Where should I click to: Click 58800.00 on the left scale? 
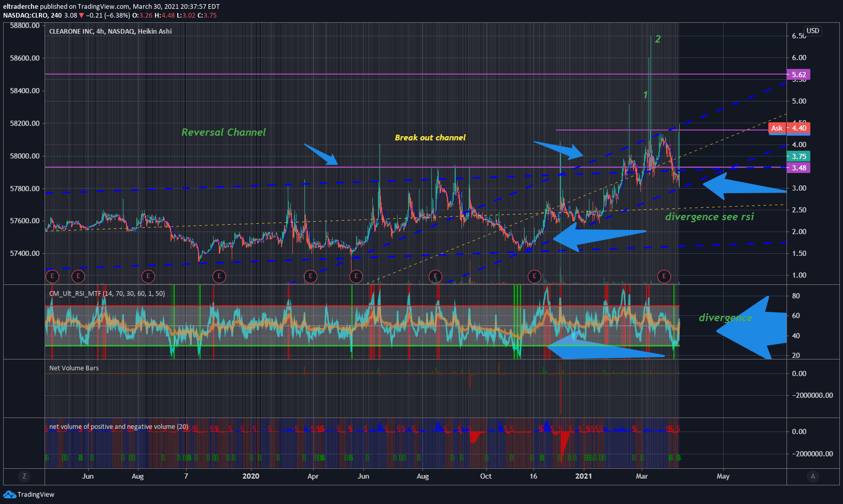tap(25, 25)
